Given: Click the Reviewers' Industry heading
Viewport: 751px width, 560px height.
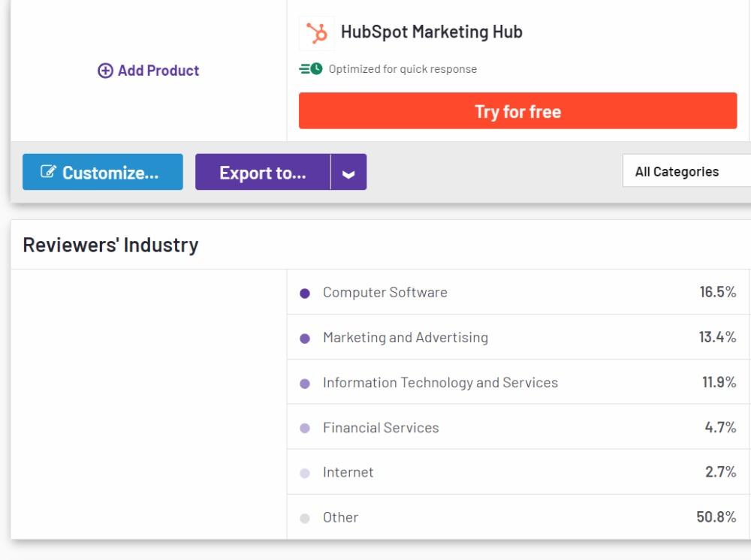Looking at the screenshot, I should click(110, 245).
